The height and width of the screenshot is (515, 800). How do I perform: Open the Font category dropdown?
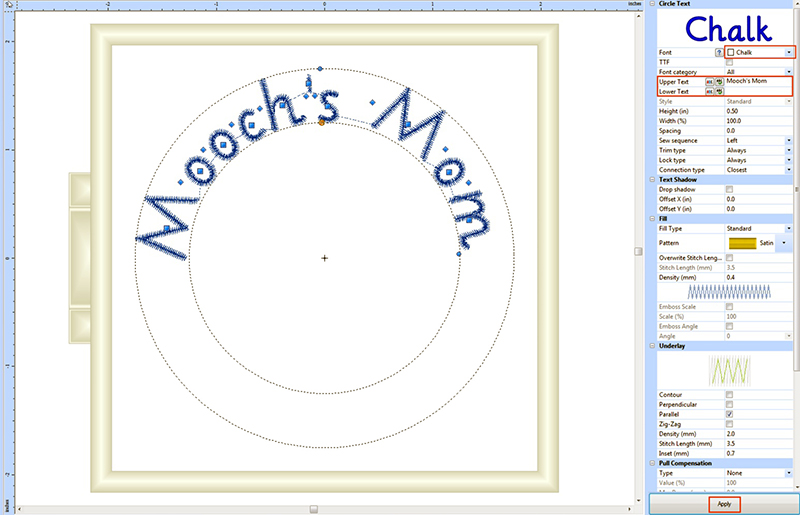click(x=789, y=72)
